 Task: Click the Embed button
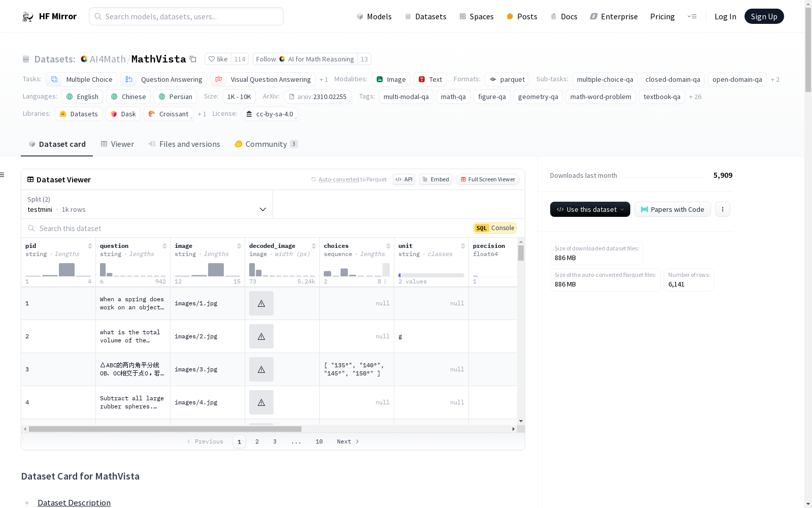pyautogui.click(x=435, y=179)
